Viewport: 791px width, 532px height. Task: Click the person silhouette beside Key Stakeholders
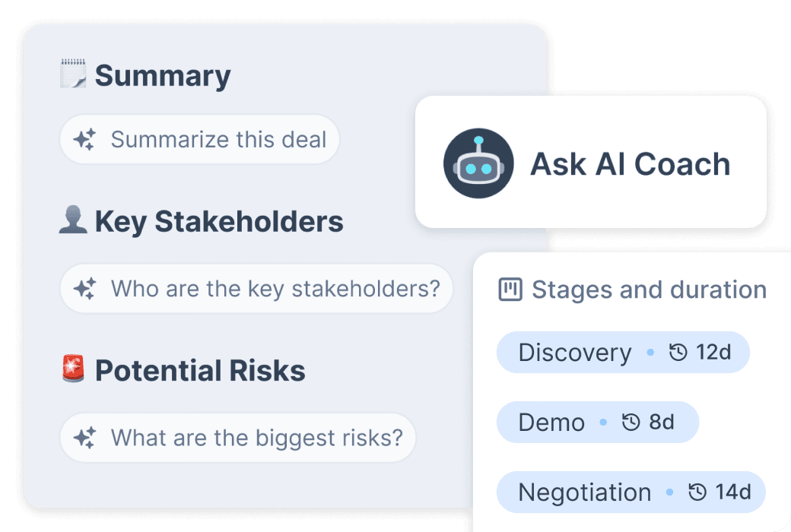click(74, 220)
